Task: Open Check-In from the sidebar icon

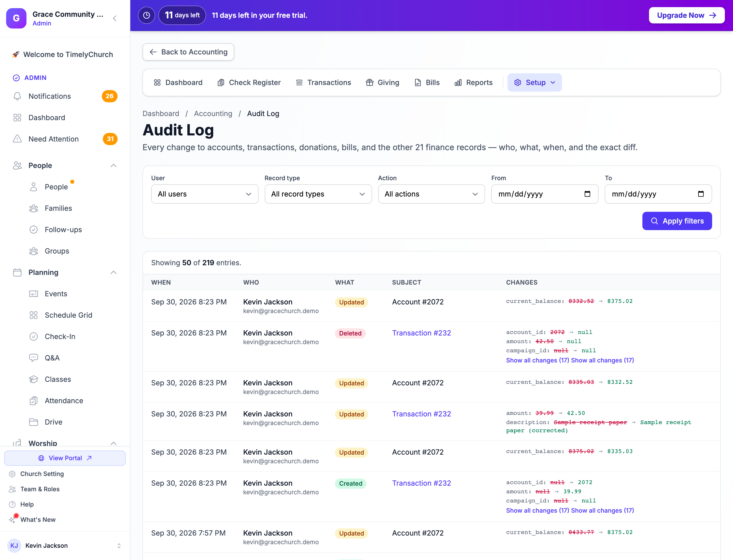Action: click(x=34, y=336)
